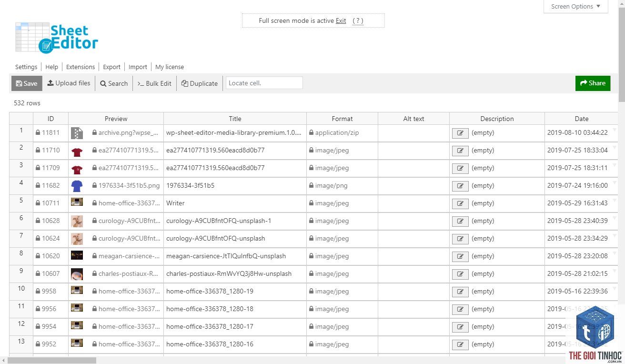Click the green Share button
The image size is (625, 364).
tap(593, 83)
